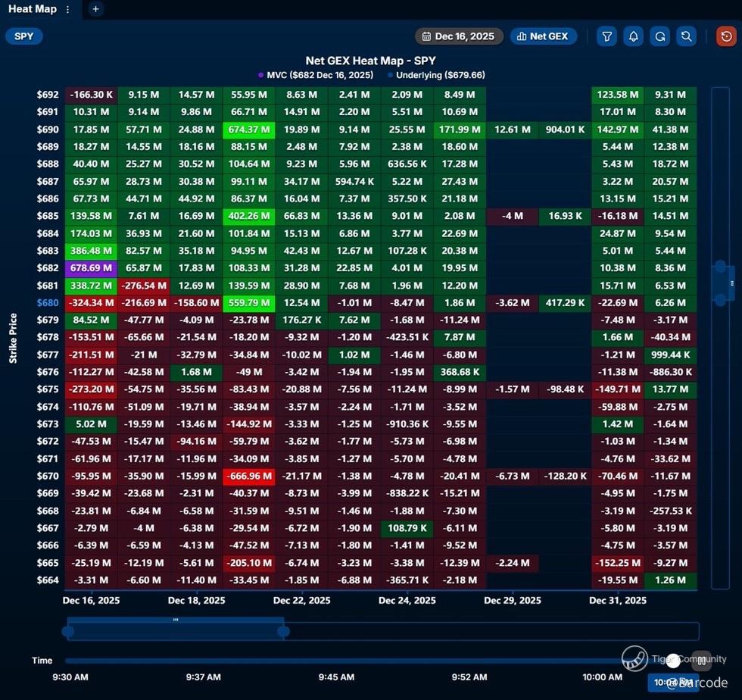This screenshot has width=742, height=700.
Task: Open the Dec 16, 2025 date picker
Action: point(459,36)
